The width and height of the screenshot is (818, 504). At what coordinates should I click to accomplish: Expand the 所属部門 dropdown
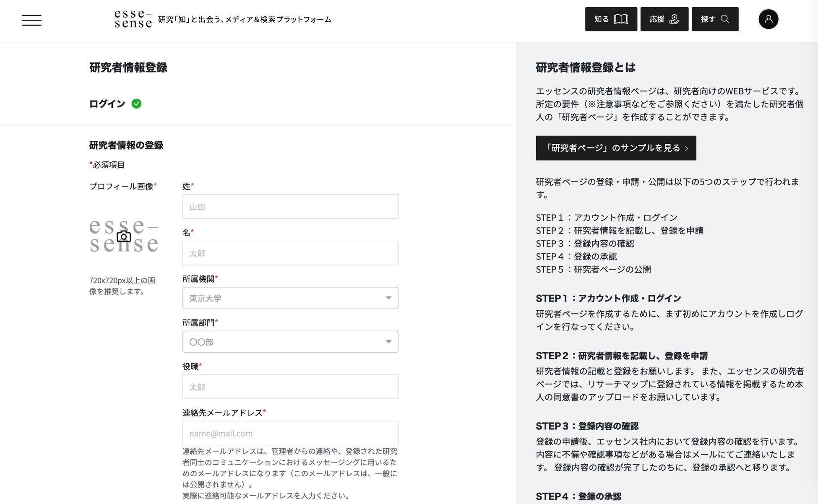click(x=289, y=342)
